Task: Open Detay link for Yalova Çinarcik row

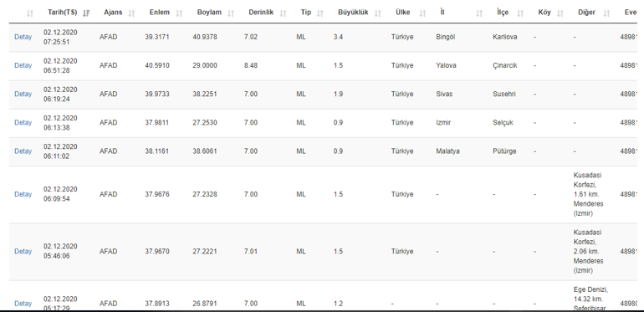Action: (23, 65)
